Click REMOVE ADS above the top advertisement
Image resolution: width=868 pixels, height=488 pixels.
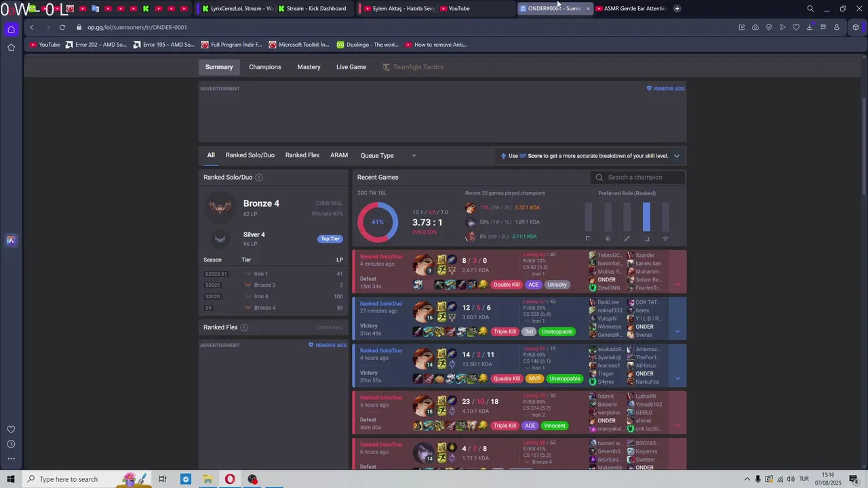(x=665, y=89)
